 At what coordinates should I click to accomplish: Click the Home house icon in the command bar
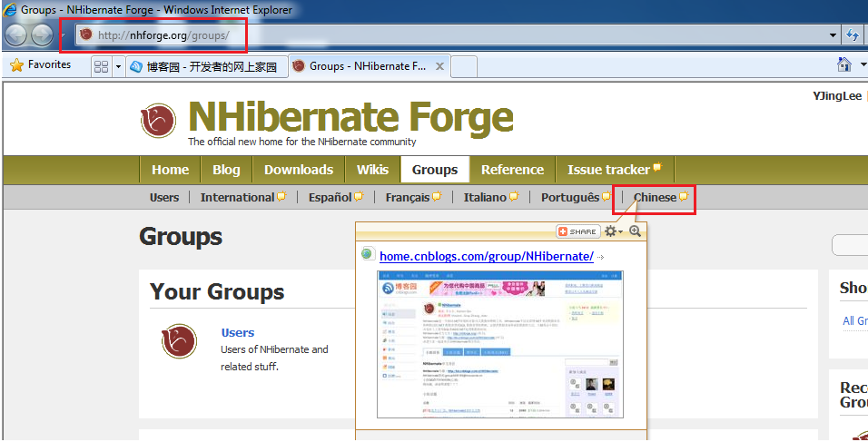(x=844, y=65)
